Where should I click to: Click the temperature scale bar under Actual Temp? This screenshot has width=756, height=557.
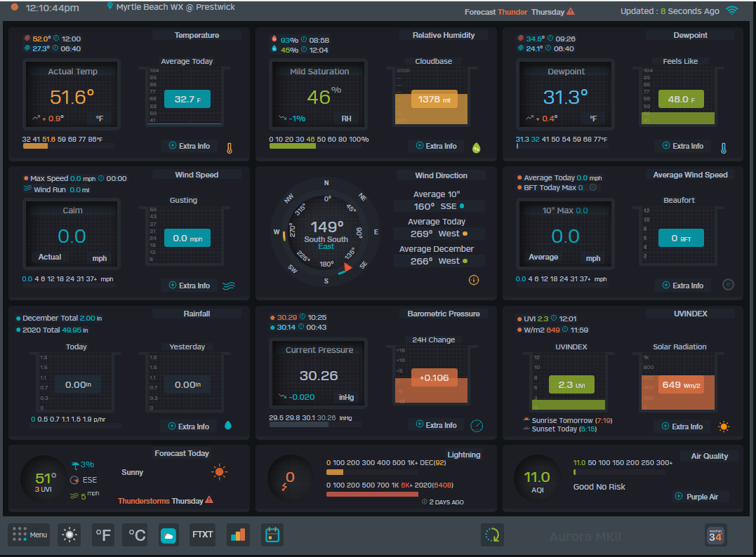pos(67,146)
